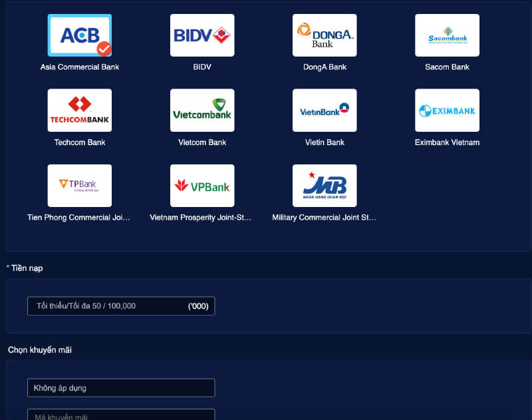Select the Vietcombank logo tile
Viewport: 532px width, 420px height.
coord(202,110)
